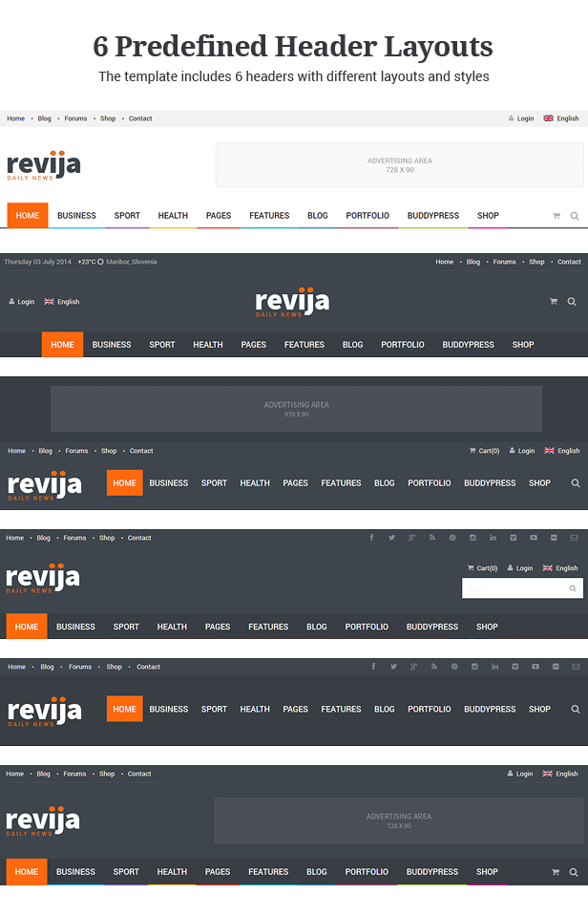Click the search magnifier icon in the light header

pos(575,216)
